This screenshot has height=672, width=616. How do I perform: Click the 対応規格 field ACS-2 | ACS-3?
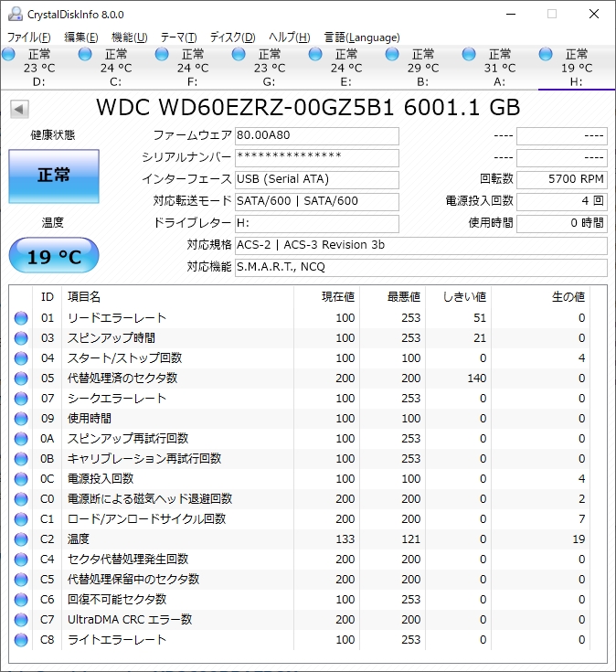tap(421, 246)
